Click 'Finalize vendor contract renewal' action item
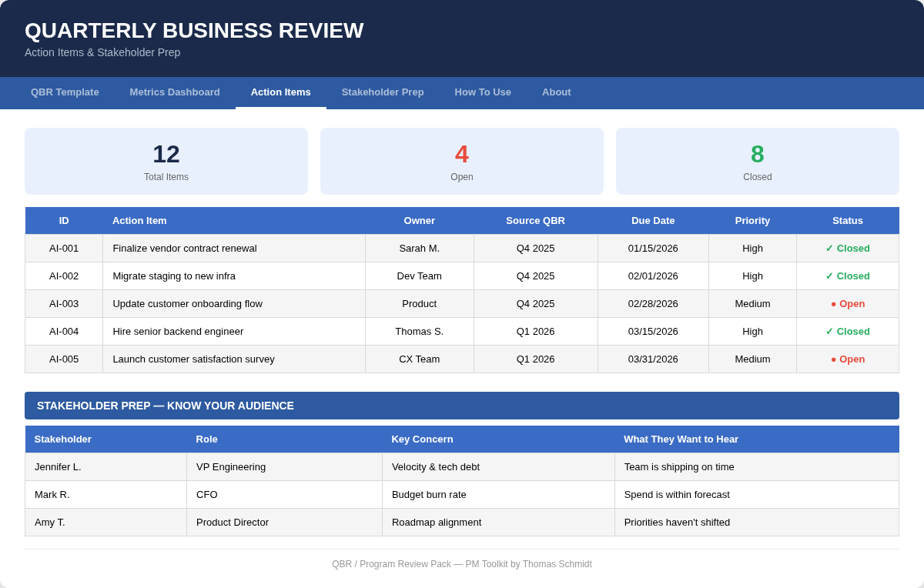Viewport: 924px width, 588px height. (x=185, y=249)
